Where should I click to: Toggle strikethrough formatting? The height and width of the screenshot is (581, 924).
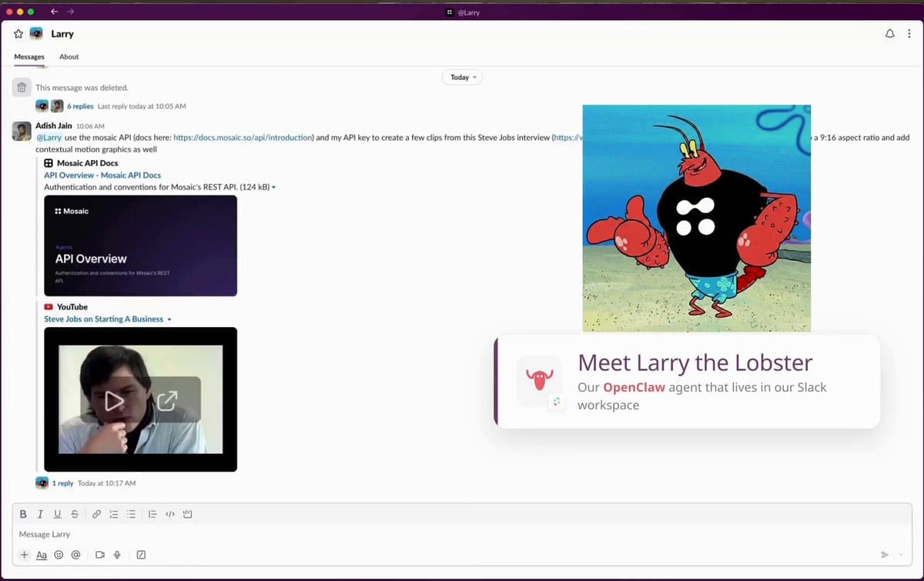pyautogui.click(x=75, y=514)
